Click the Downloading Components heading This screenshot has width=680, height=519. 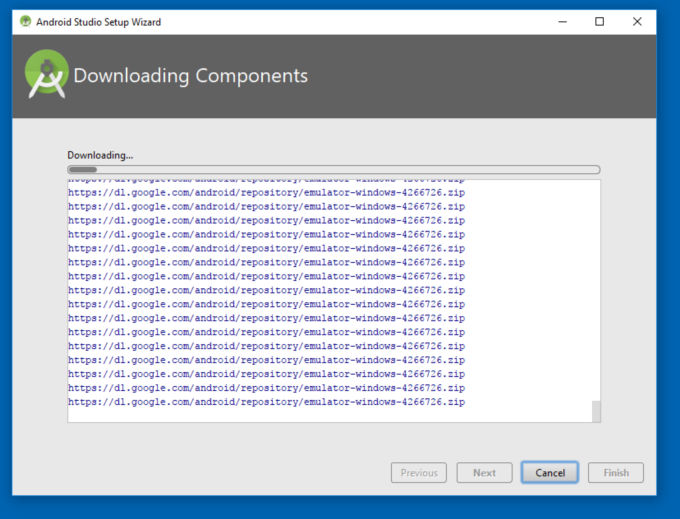pyautogui.click(x=191, y=76)
